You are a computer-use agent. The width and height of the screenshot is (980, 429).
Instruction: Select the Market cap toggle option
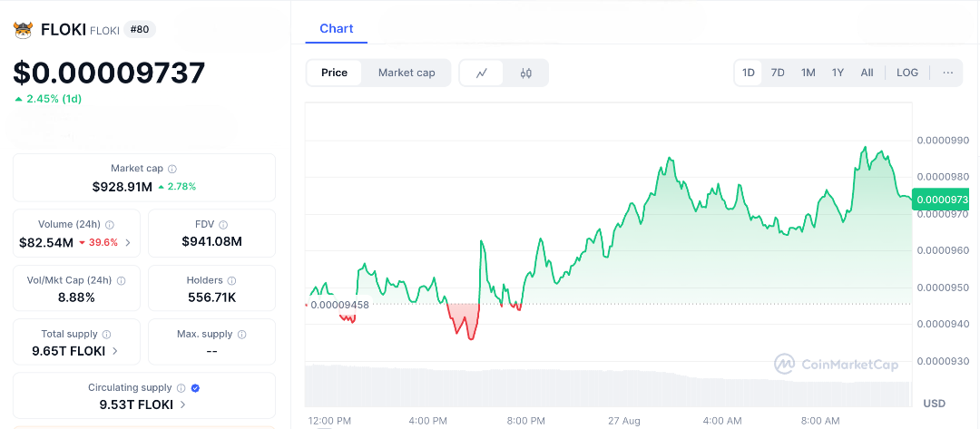click(x=407, y=73)
